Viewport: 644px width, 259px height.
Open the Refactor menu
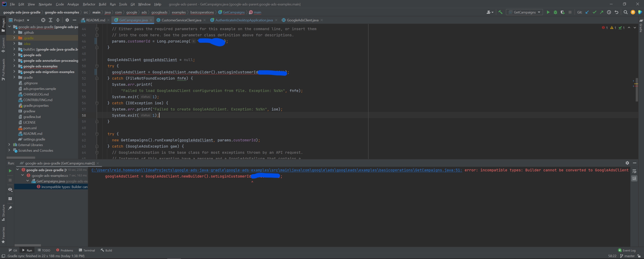pos(89,4)
